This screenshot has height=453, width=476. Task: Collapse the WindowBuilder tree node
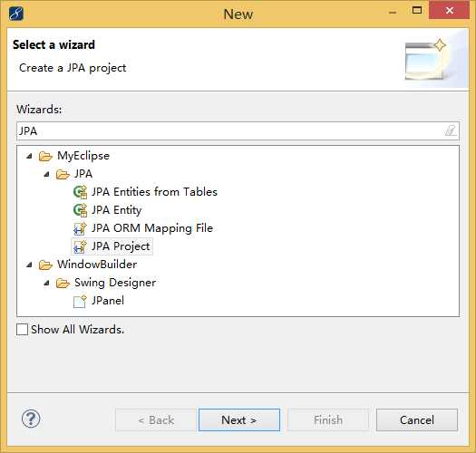(x=29, y=265)
